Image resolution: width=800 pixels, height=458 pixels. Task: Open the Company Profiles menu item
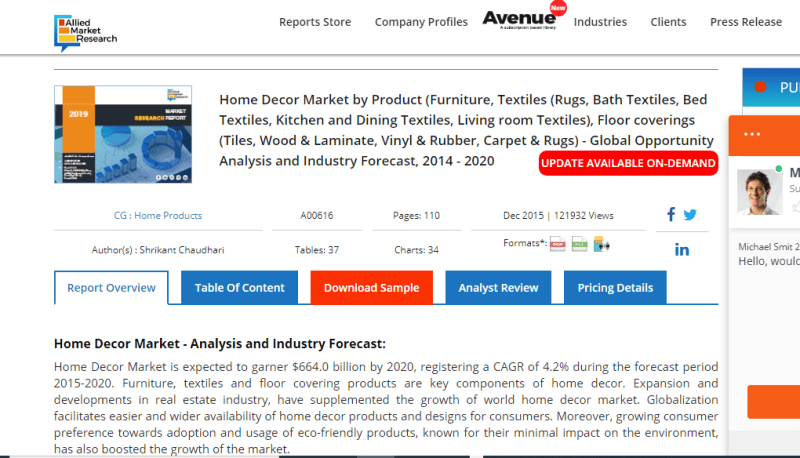click(x=421, y=22)
